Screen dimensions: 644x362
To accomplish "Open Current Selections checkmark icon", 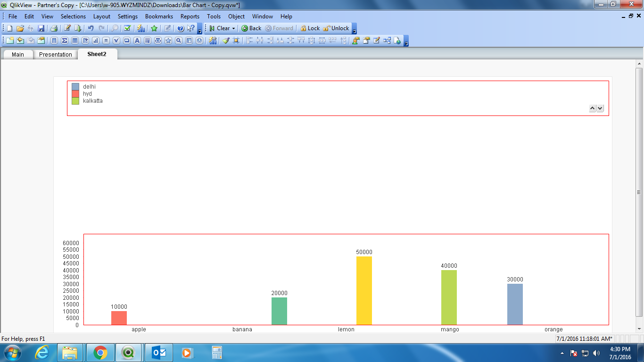I will tap(127, 28).
